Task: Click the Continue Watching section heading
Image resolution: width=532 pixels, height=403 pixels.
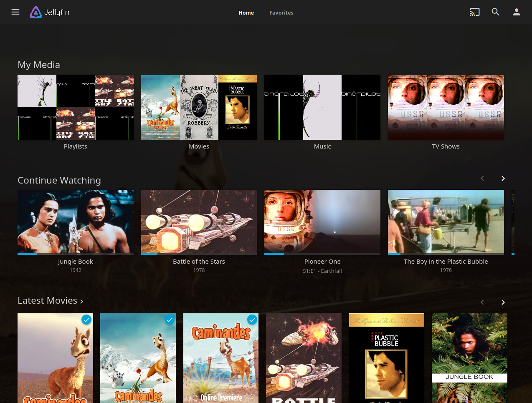Action: point(59,180)
